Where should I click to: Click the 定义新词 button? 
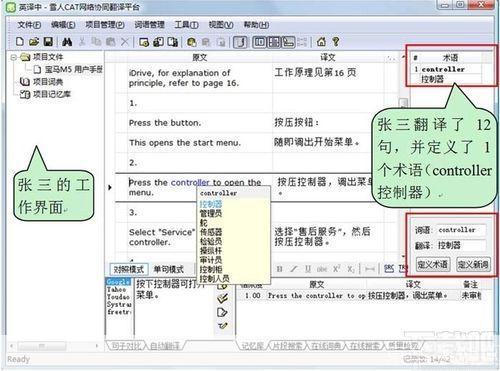473,265
